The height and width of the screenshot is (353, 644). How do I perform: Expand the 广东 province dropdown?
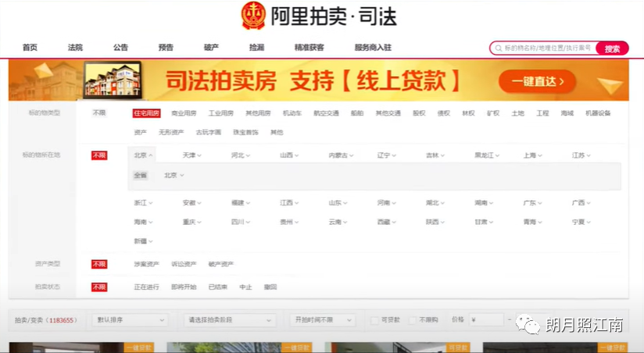(533, 203)
